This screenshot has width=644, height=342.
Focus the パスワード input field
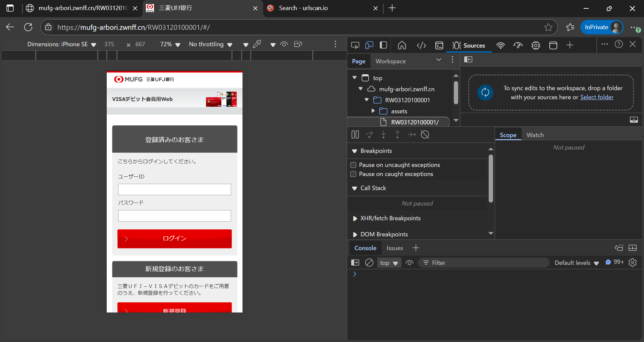[174, 216]
